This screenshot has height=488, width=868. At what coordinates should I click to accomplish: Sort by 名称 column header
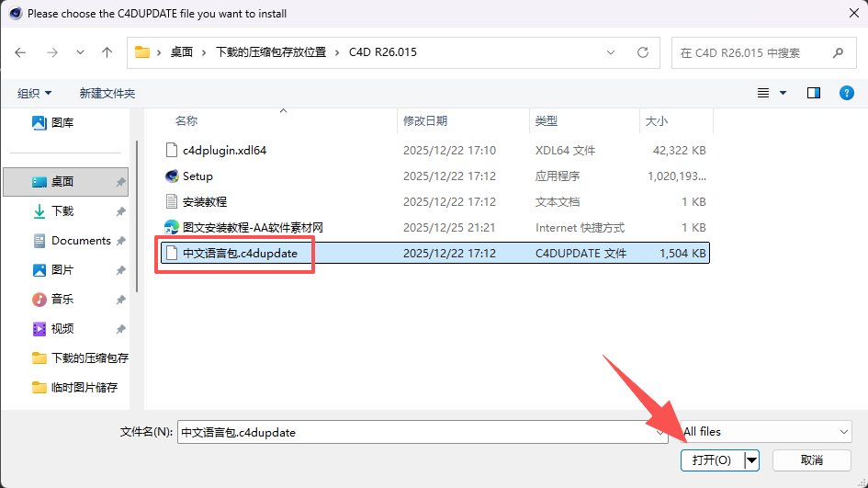pyautogui.click(x=186, y=120)
